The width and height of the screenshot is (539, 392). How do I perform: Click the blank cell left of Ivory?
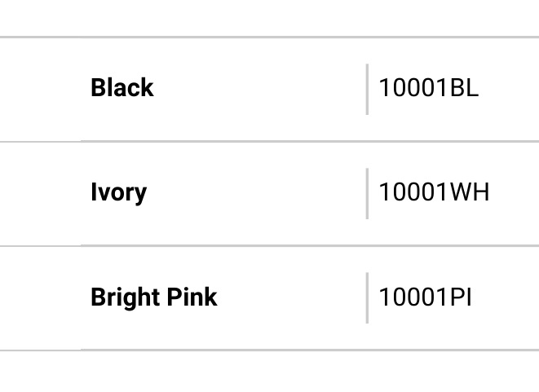[41, 193]
